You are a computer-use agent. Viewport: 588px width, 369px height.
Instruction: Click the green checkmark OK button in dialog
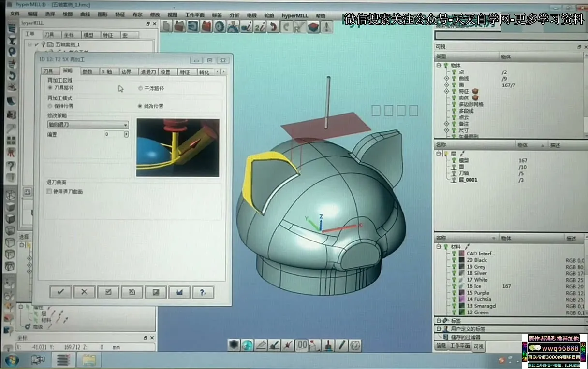pyautogui.click(x=60, y=292)
